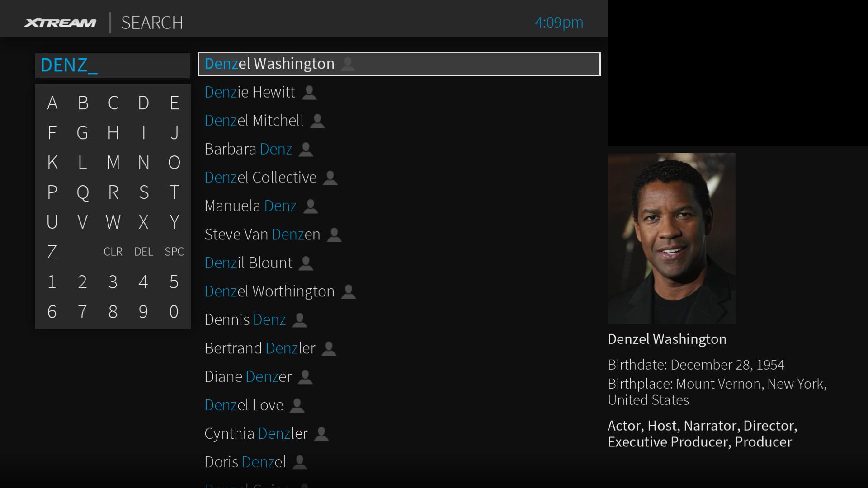Screen dimensions: 868x488
Task: Select letter H on the keypad
Action: coord(113,133)
